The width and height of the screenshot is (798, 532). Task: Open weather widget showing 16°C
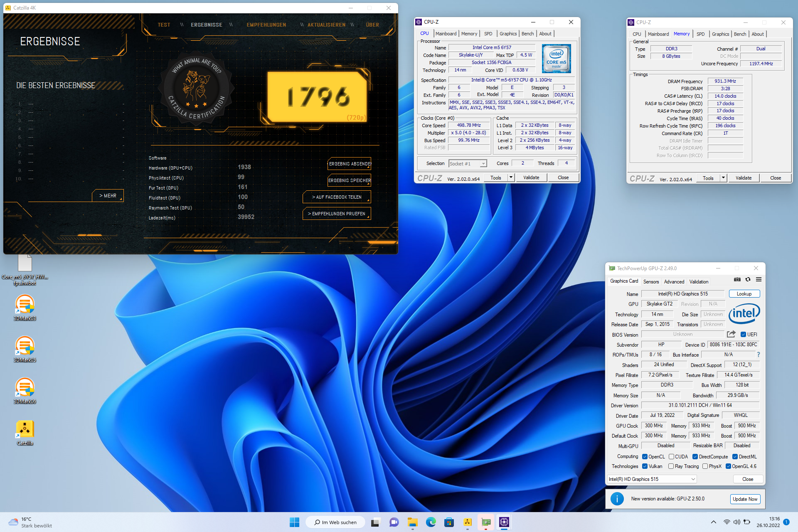tap(30, 522)
